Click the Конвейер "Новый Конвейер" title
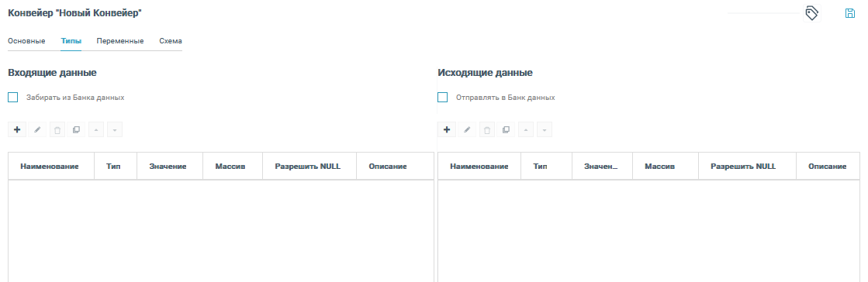 pos(74,12)
